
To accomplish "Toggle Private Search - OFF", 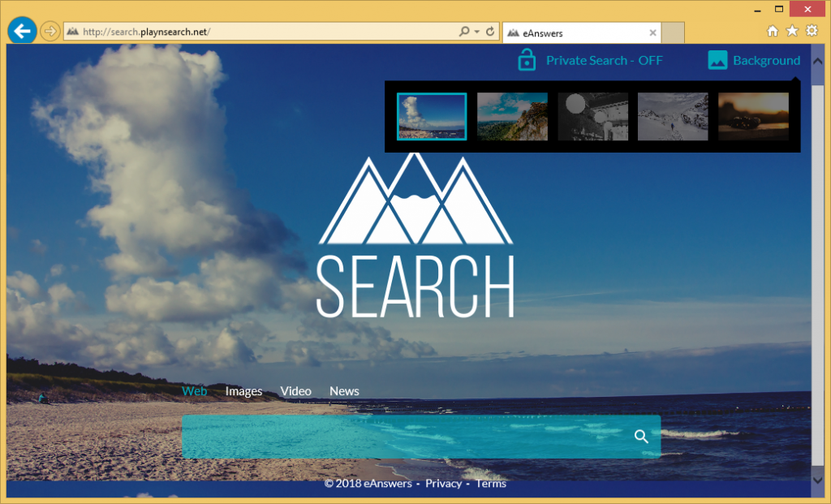I will [x=604, y=60].
